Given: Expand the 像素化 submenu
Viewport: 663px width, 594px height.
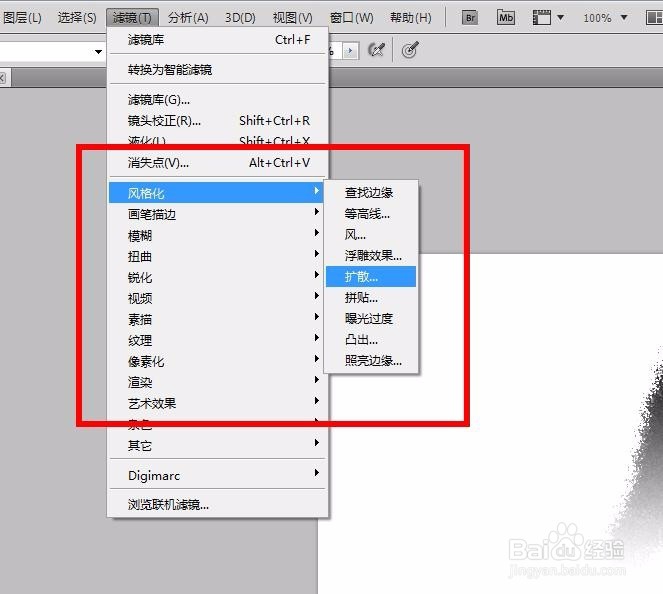Looking at the screenshot, I should 218,361.
